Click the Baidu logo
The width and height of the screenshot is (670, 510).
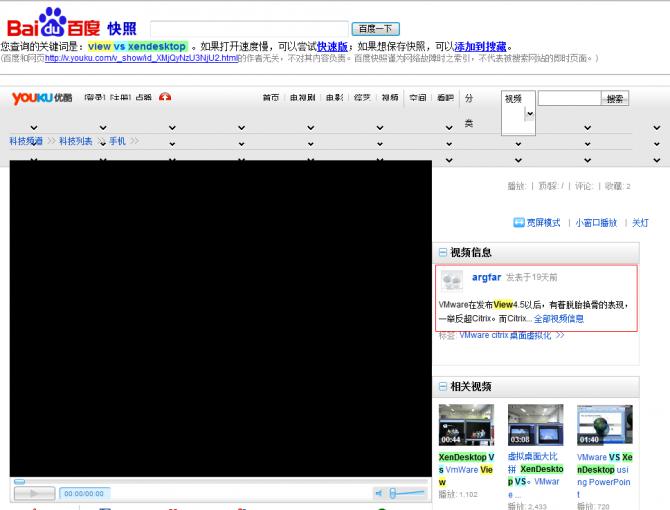(x=53, y=23)
